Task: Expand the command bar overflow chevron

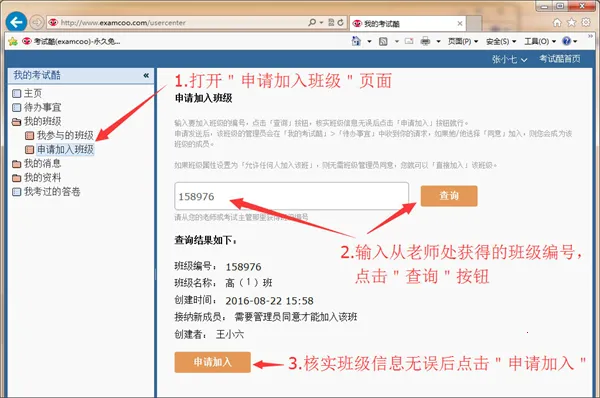Action: [590, 36]
